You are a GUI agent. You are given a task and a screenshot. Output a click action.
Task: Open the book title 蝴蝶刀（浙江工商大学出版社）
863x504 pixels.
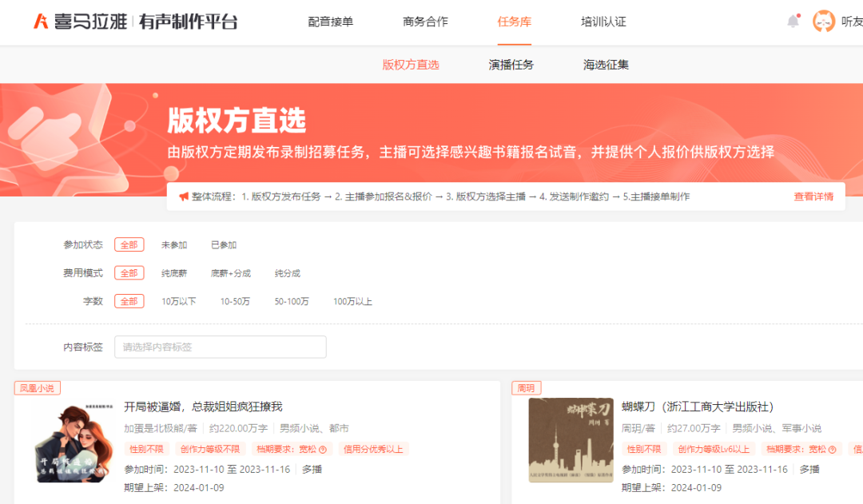pyautogui.click(x=698, y=407)
